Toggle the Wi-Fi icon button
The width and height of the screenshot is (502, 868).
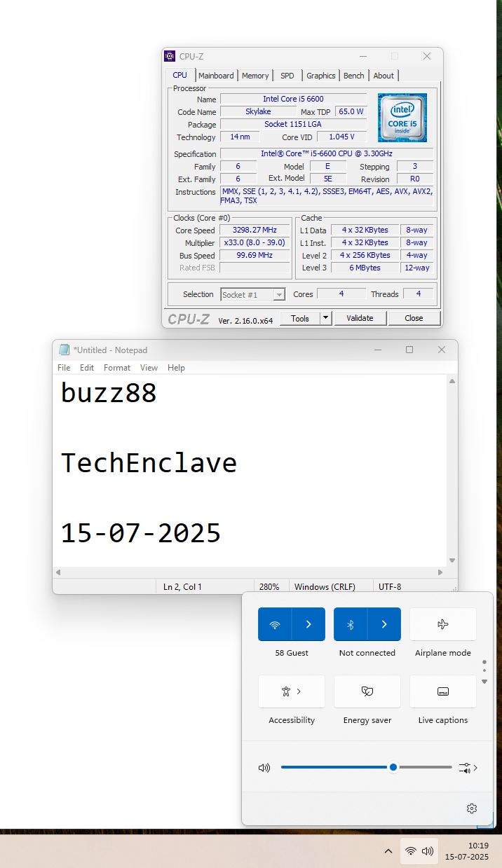click(275, 624)
